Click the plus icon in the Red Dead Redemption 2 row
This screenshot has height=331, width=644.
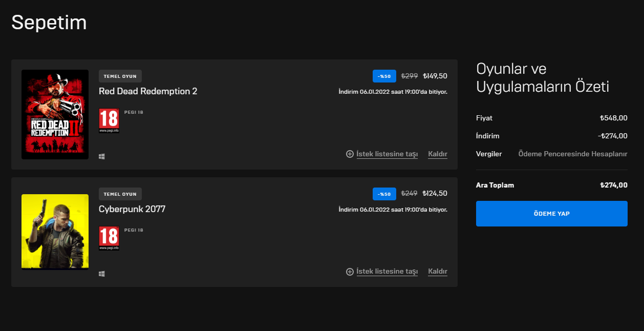(350, 154)
